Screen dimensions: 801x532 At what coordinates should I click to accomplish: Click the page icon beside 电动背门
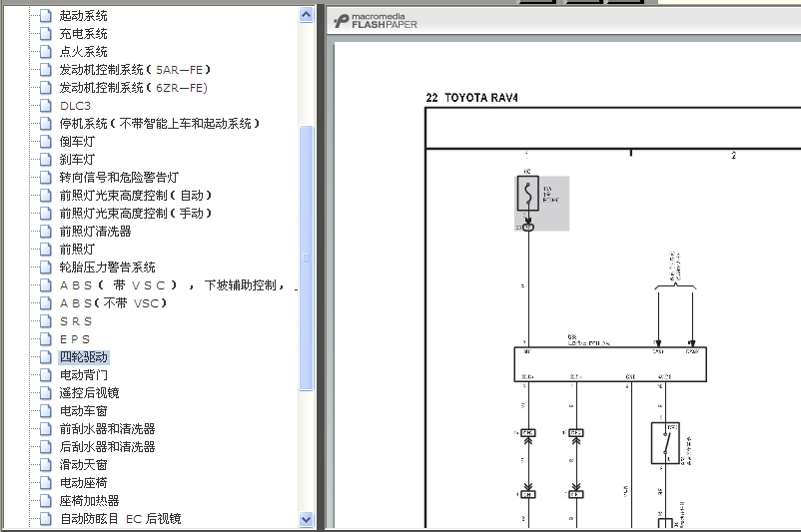(46, 374)
